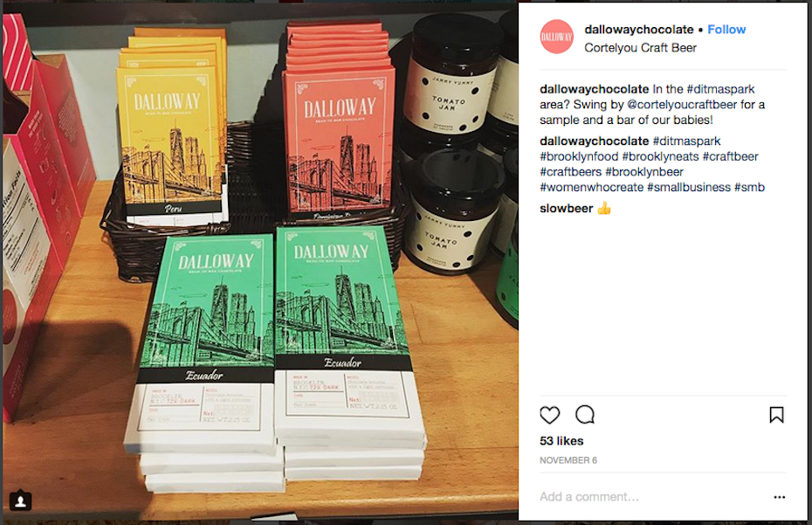Open more options three-dot menu
The height and width of the screenshot is (525, 812).
[x=780, y=497]
